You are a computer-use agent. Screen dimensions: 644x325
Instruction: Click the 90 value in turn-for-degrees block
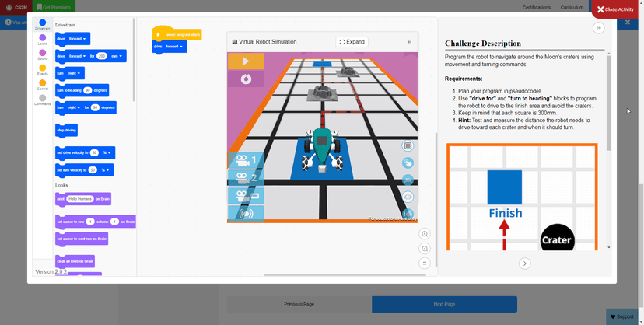click(96, 107)
